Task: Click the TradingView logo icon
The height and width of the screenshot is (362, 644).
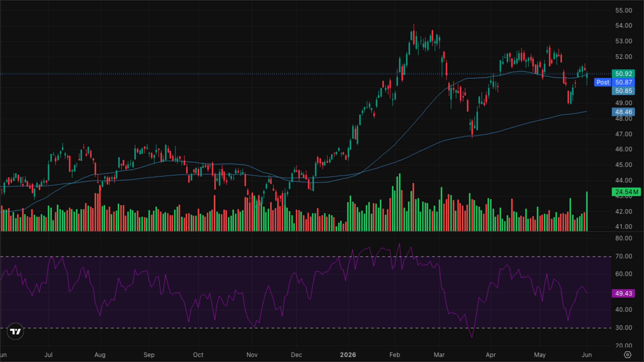Action: (x=15, y=331)
